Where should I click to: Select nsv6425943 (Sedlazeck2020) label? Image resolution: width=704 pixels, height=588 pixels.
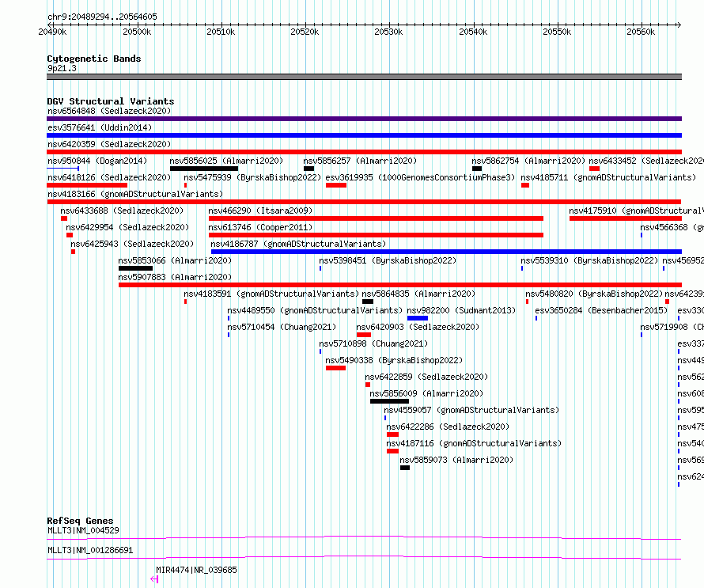[132, 244]
